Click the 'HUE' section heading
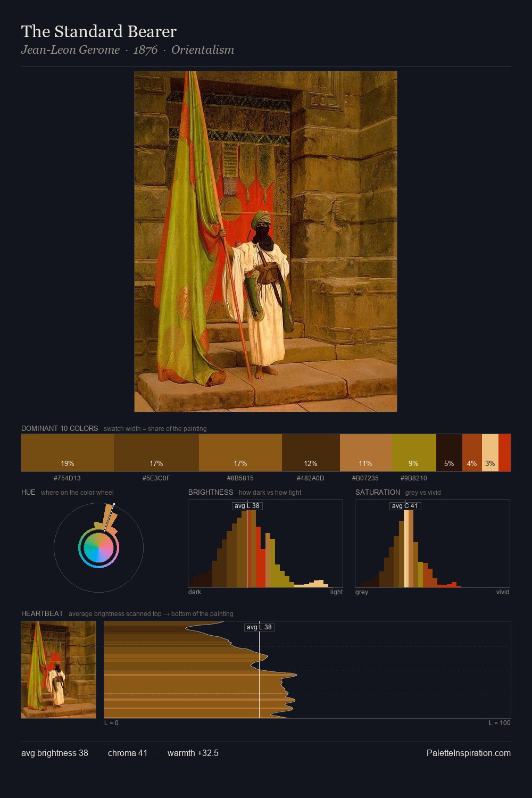 [28, 492]
